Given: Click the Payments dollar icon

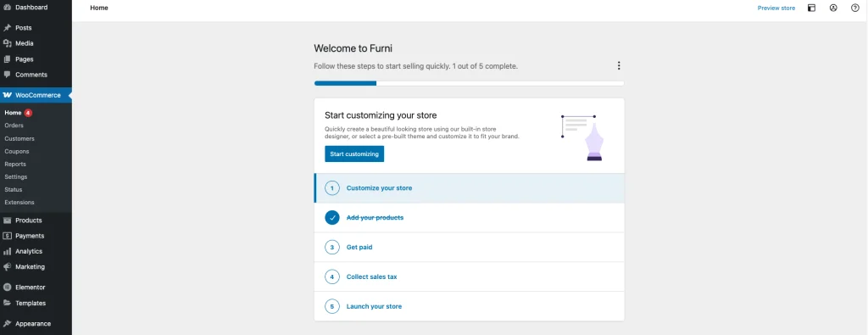Looking at the screenshot, I should click(7, 236).
